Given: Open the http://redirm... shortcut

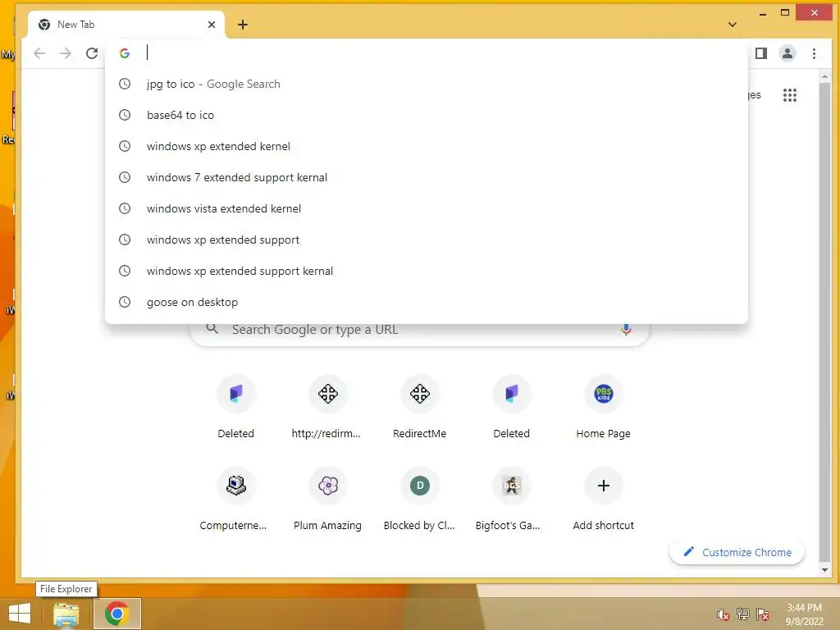Looking at the screenshot, I should click(327, 407).
